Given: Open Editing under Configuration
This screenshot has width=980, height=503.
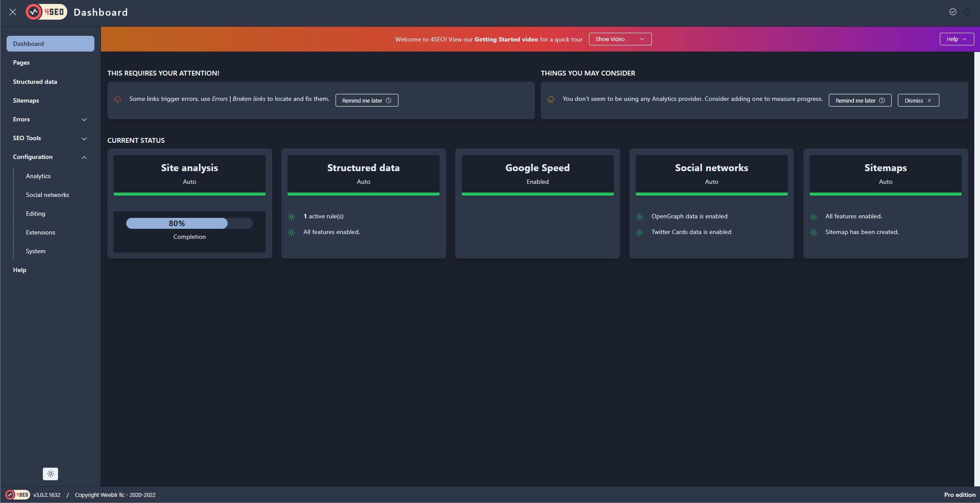Looking at the screenshot, I should 35,214.
